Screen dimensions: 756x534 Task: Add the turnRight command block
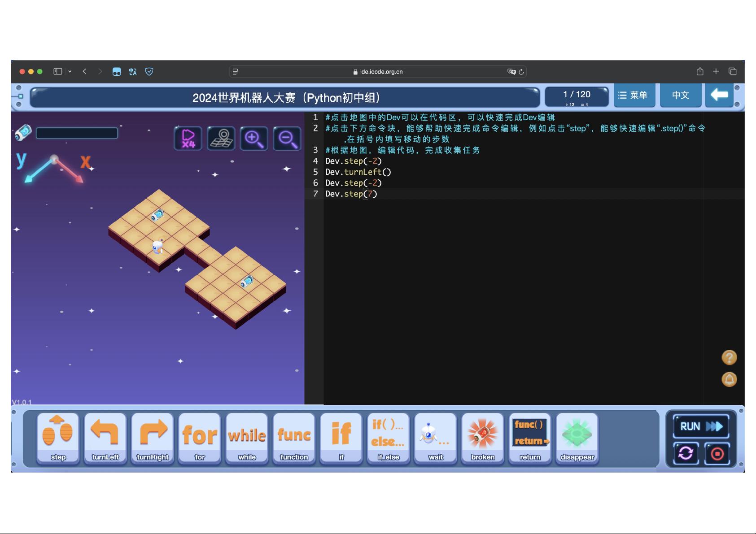tap(153, 438)
